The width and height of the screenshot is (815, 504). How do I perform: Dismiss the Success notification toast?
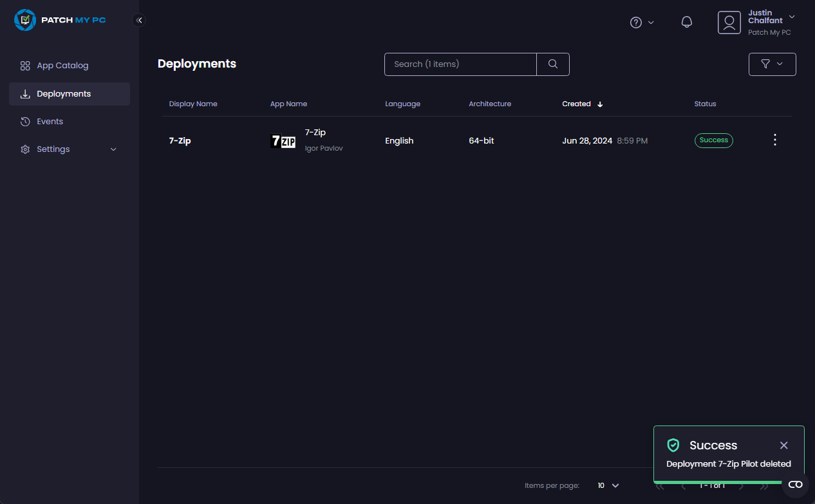[x=783, y=445]
